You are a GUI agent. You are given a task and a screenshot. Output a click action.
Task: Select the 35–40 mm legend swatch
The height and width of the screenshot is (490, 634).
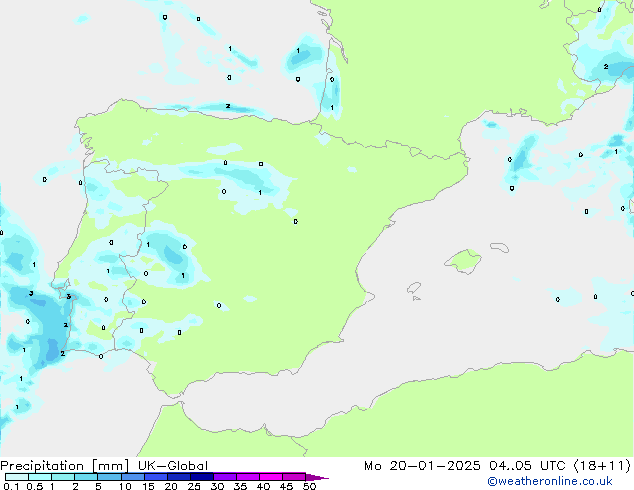[x=247, y=477]
